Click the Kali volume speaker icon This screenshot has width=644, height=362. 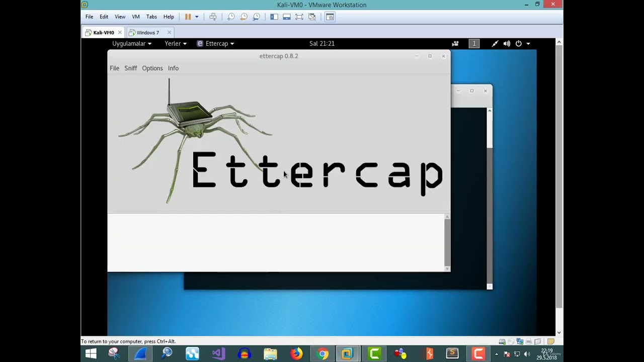tap(507, 44)
